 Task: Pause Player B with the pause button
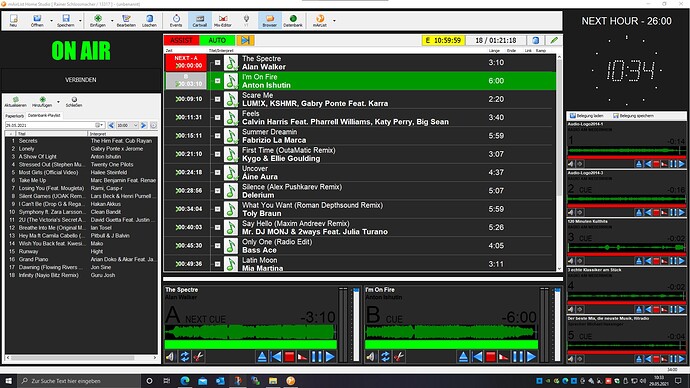518,357
